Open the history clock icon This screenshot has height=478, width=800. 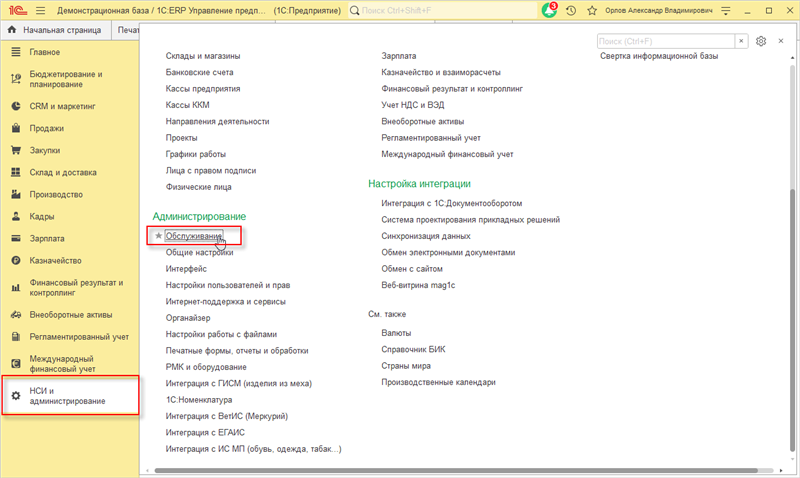571,10
